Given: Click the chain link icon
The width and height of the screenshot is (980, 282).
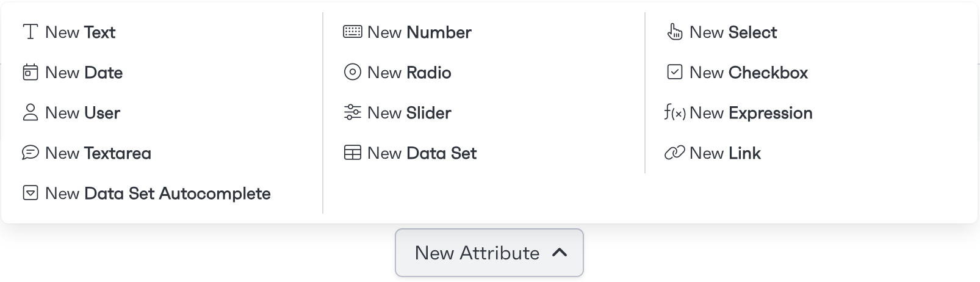Looking at the screenshot, I should 675,153.
